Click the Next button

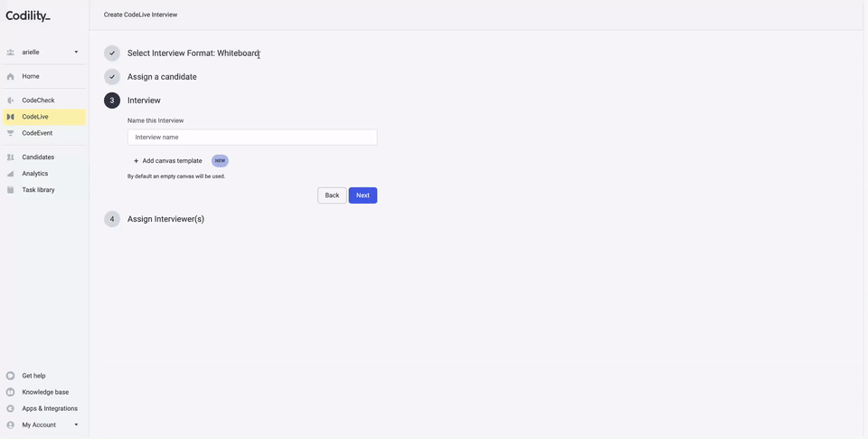(363, 196)
